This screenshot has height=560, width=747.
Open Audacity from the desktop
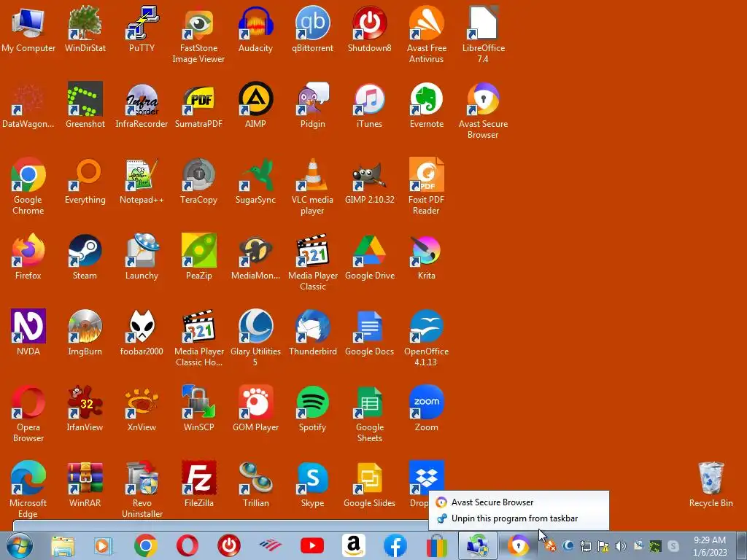point(255,28)
